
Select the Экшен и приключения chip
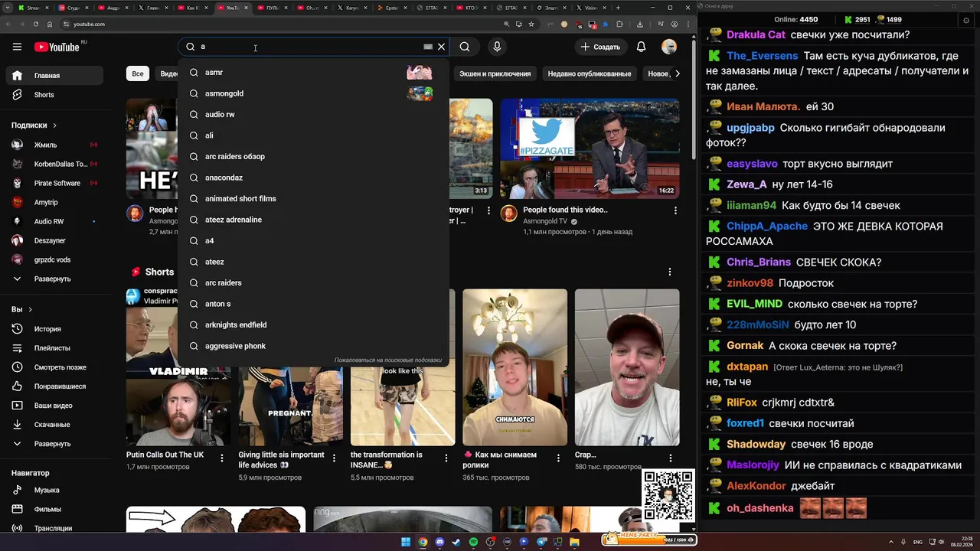coord(495,73)
